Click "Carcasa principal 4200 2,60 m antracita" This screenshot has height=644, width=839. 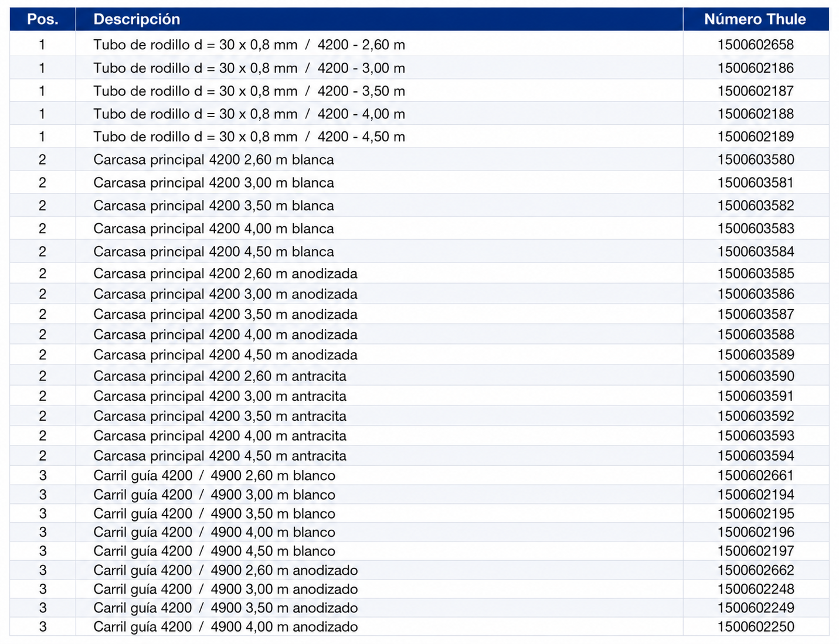pyautogui.click(x=220, y=376)
